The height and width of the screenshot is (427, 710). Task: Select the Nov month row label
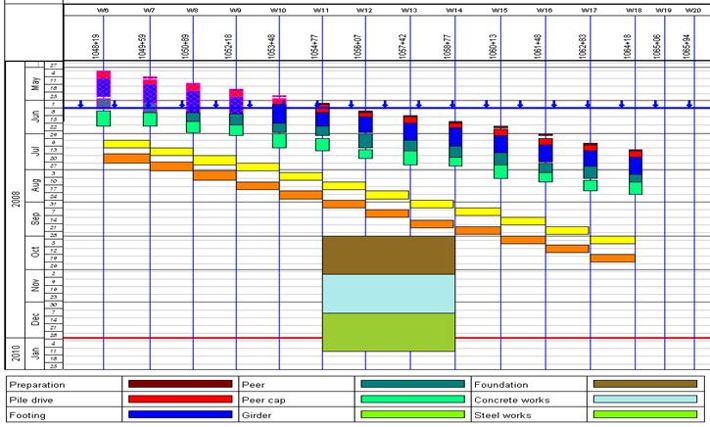point(35,285)
